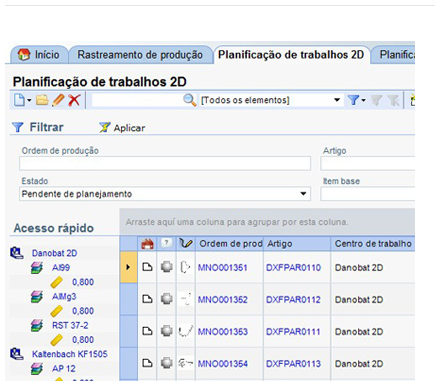Click the row selector arrow for MNO001351
Image resolution: width=435 pixels, height=382 pixels.
tap(128, 267)
